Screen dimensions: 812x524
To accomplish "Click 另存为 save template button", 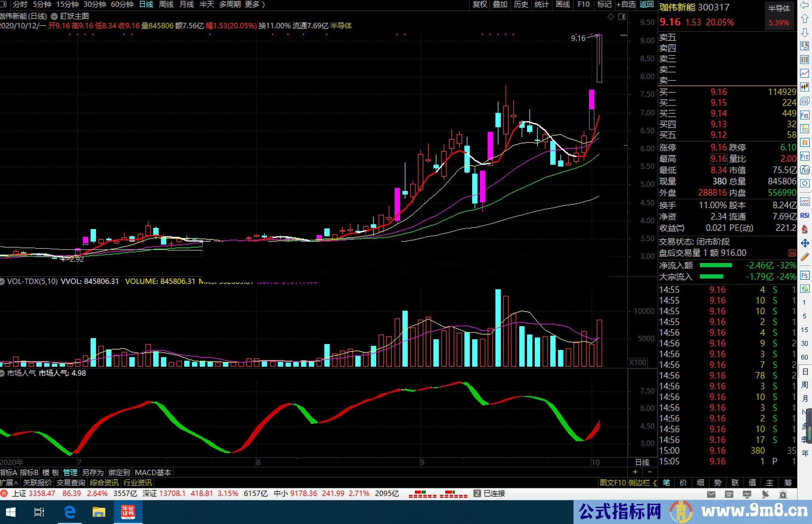I will click(x=93, y=472).
